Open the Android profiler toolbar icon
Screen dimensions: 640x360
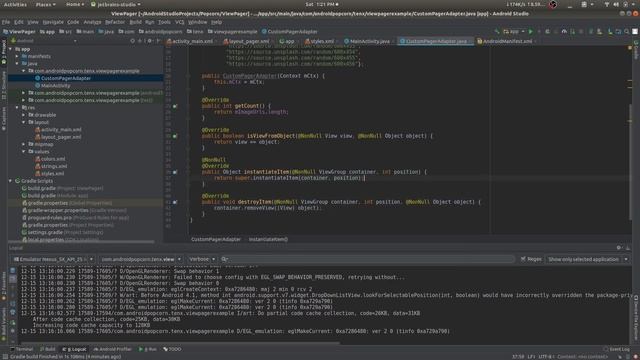[x=564, y=31]
